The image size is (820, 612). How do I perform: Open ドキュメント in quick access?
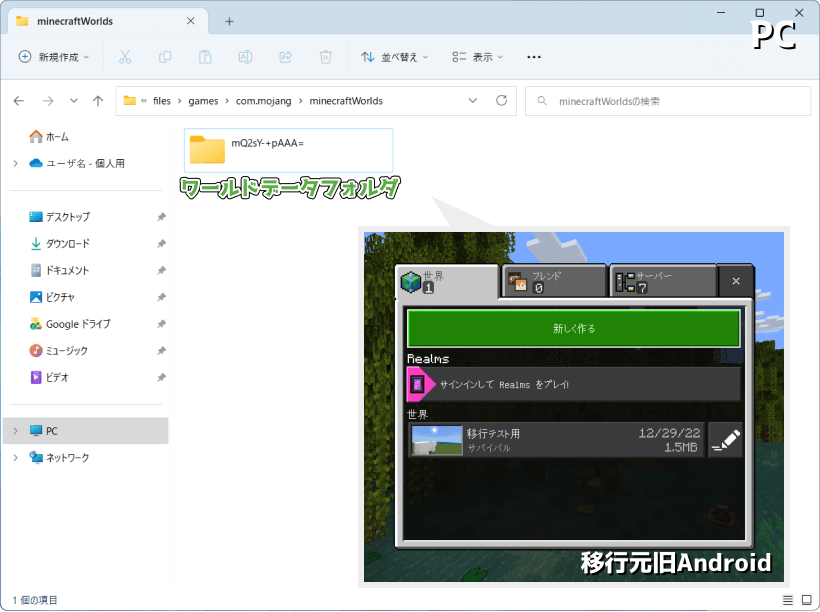60,270
